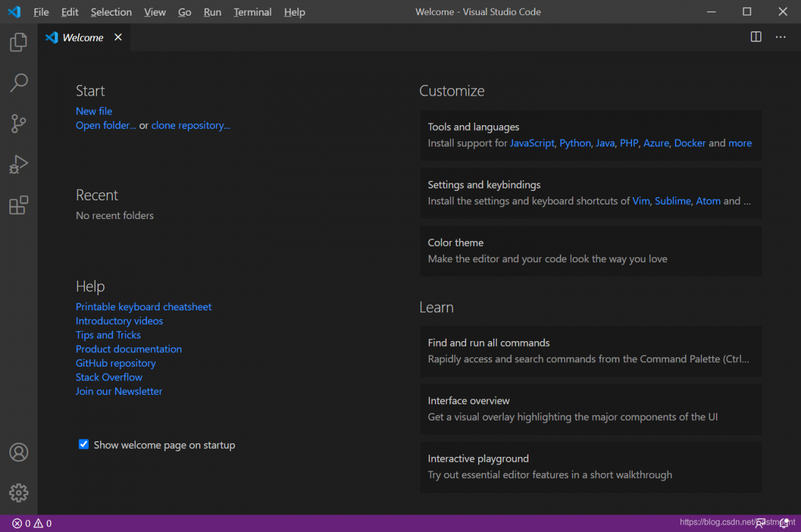Click the Accounts icon in activity bar

(19, 452)
